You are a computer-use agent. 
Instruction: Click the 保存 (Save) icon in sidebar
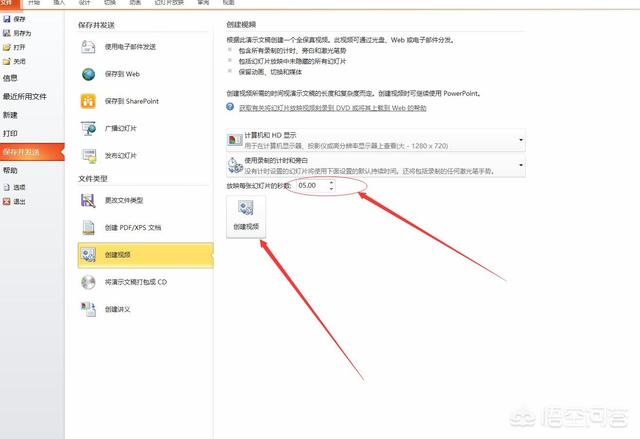click(x=8, y=19)
